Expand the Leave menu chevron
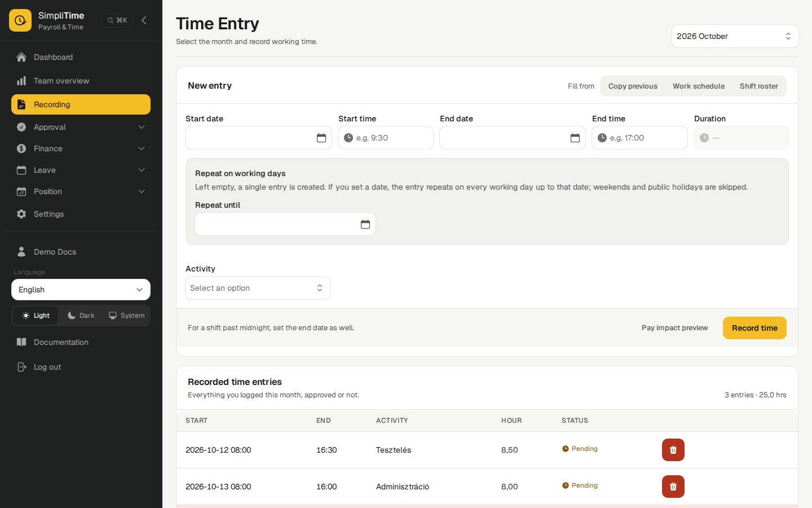This screenshot has height=508, width=812. pos(142,170)
